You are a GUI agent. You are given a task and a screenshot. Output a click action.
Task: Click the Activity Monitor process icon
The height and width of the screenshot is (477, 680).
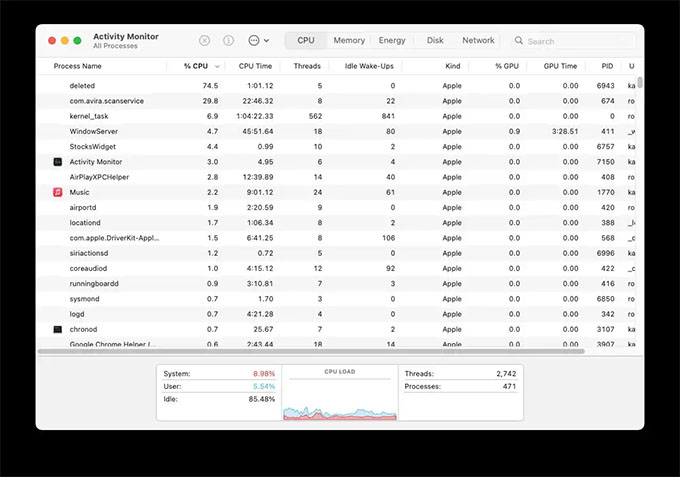(x=58, y=162)
